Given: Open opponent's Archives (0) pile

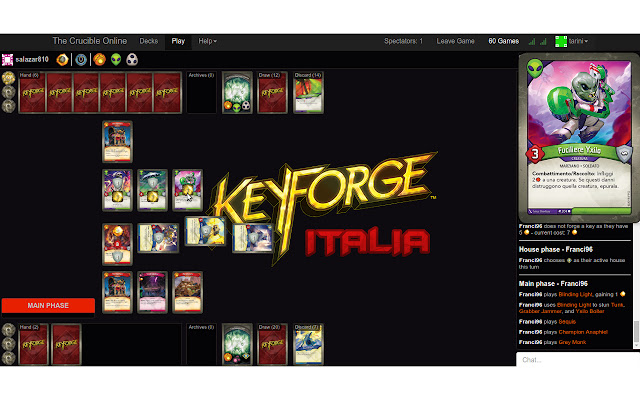Looking at the screenshot, I should click(x=201, y=93).
